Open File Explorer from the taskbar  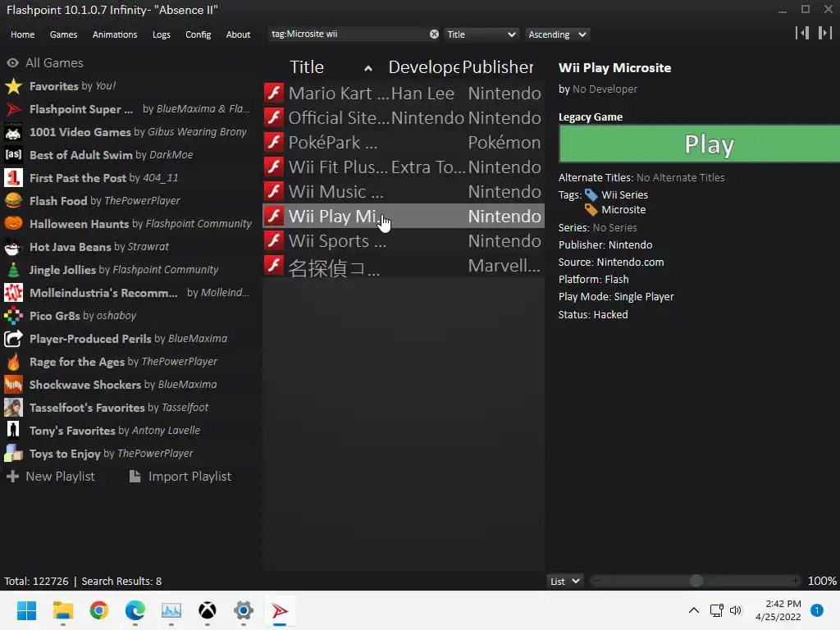click(62, 610)
